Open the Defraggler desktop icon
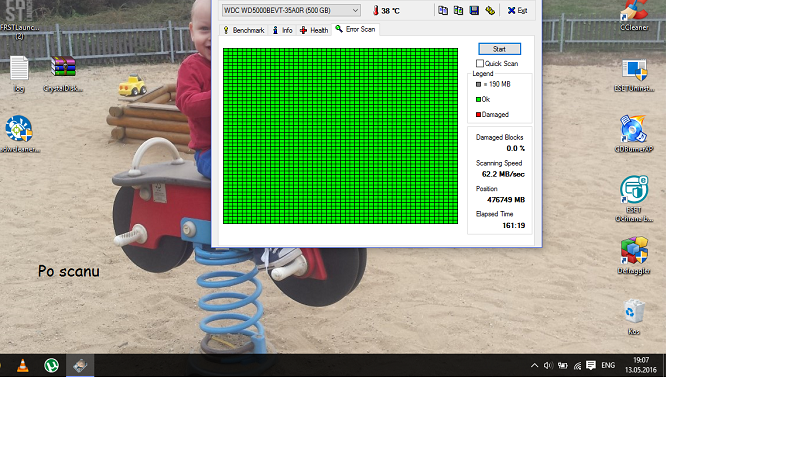 pos(634,254)
